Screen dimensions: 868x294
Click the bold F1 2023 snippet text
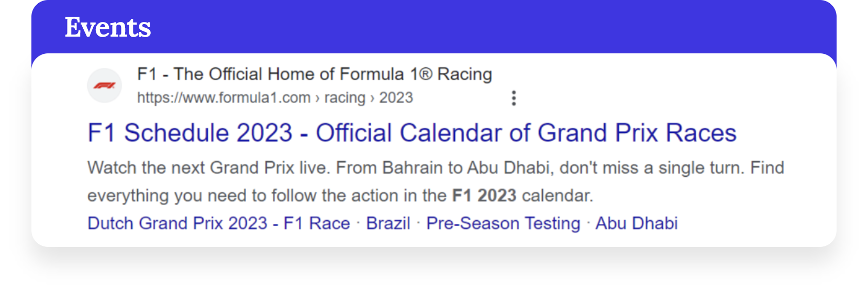click(484, 196)
